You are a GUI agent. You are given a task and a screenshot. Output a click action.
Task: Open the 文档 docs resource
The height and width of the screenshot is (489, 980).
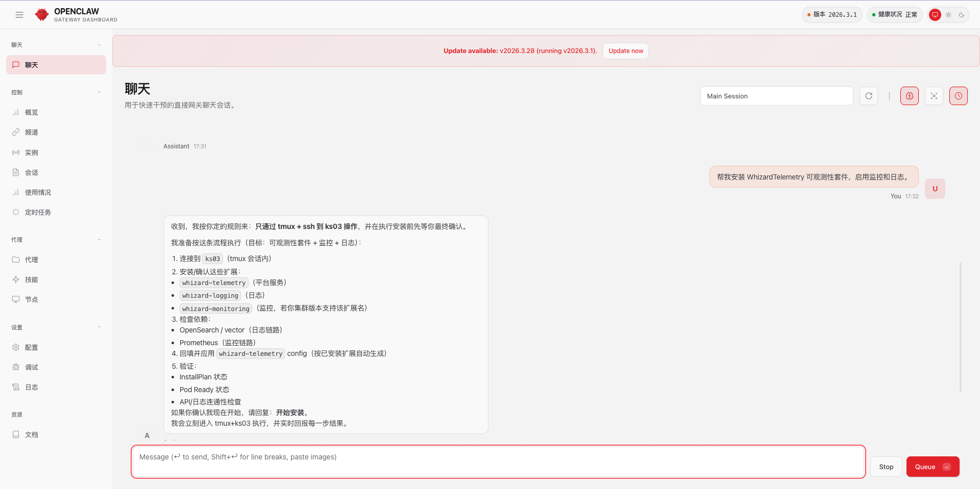32,434
